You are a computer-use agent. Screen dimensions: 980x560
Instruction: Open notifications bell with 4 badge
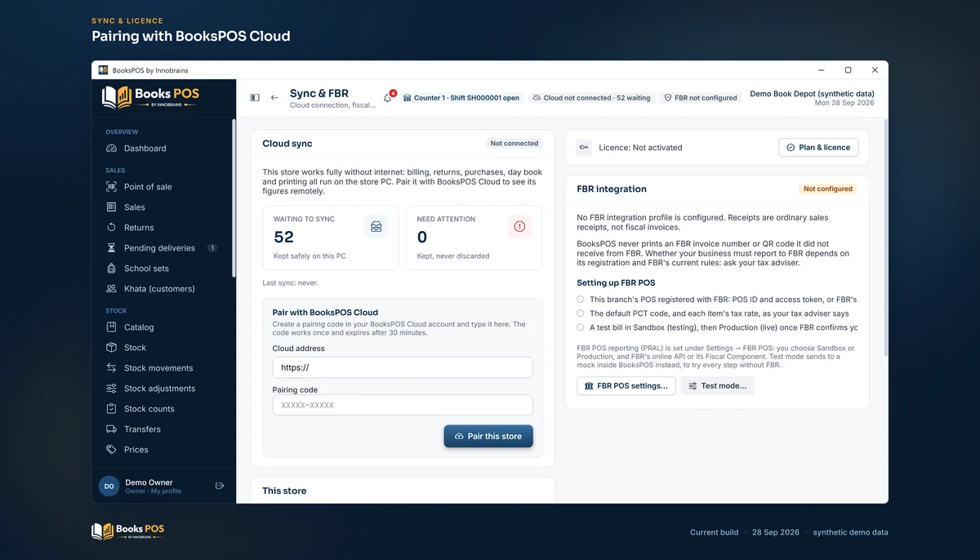pos(389,97)
